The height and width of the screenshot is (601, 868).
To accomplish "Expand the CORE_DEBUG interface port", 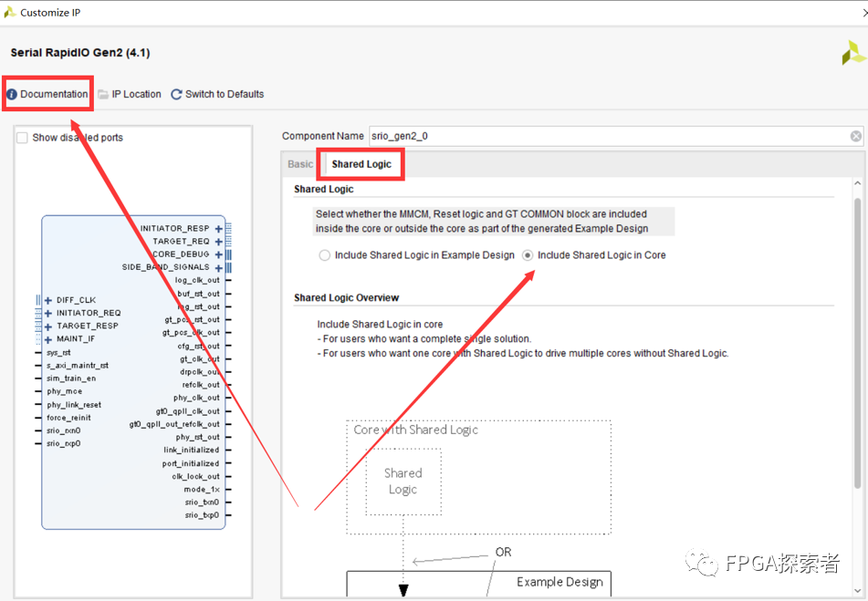I will coord(219,254).
